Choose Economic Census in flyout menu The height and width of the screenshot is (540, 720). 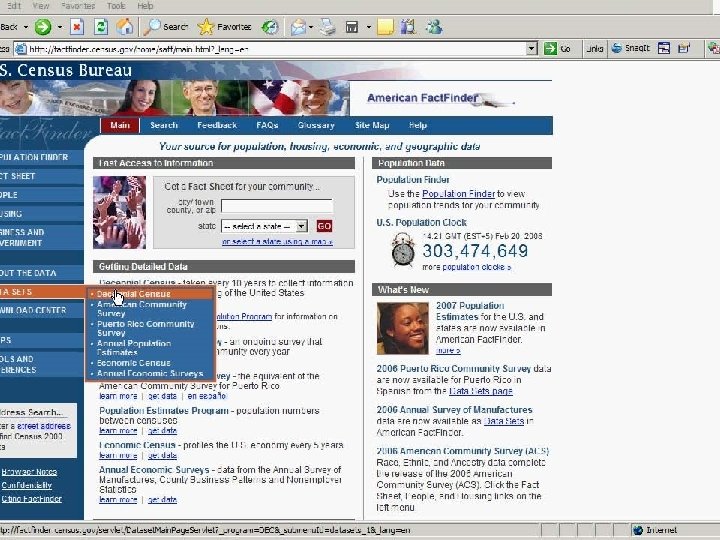click(x=133, y=363)
